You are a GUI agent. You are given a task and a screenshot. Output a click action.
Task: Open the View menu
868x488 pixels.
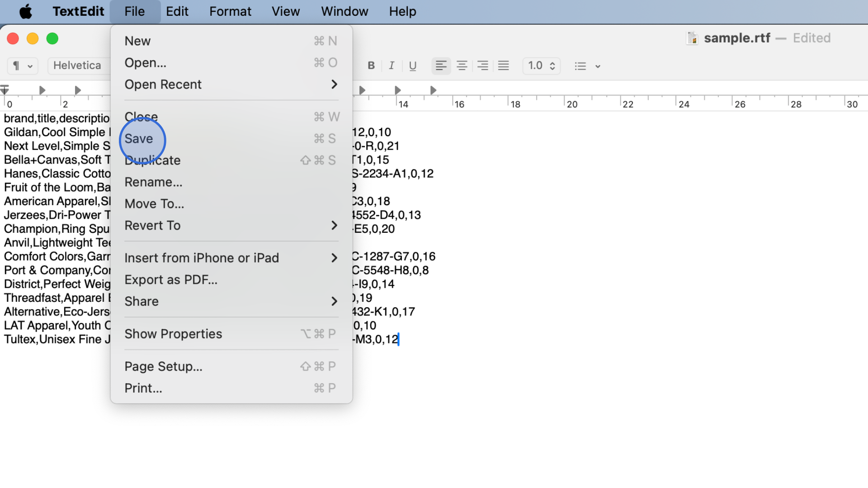coord(286,11)
